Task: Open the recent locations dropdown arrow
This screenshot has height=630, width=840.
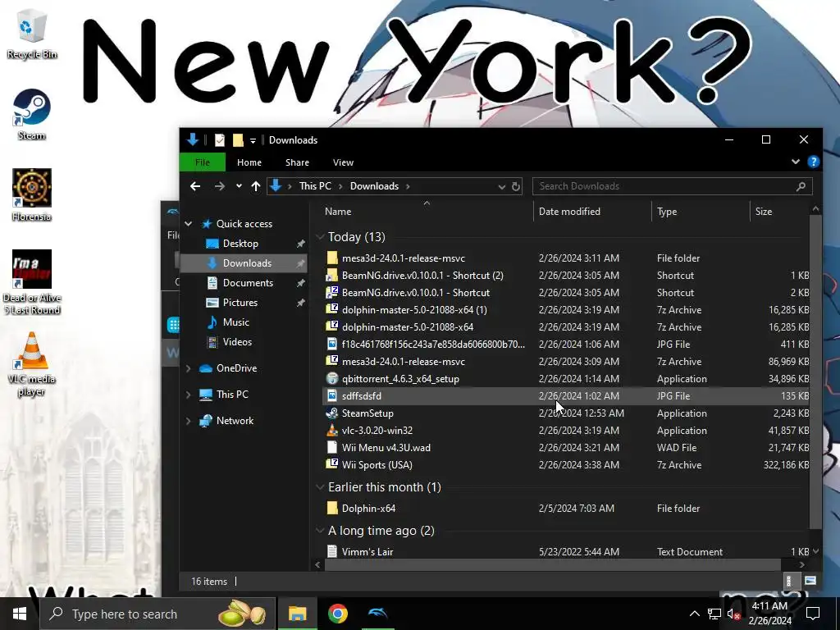Action: click(x=239, y=186)
